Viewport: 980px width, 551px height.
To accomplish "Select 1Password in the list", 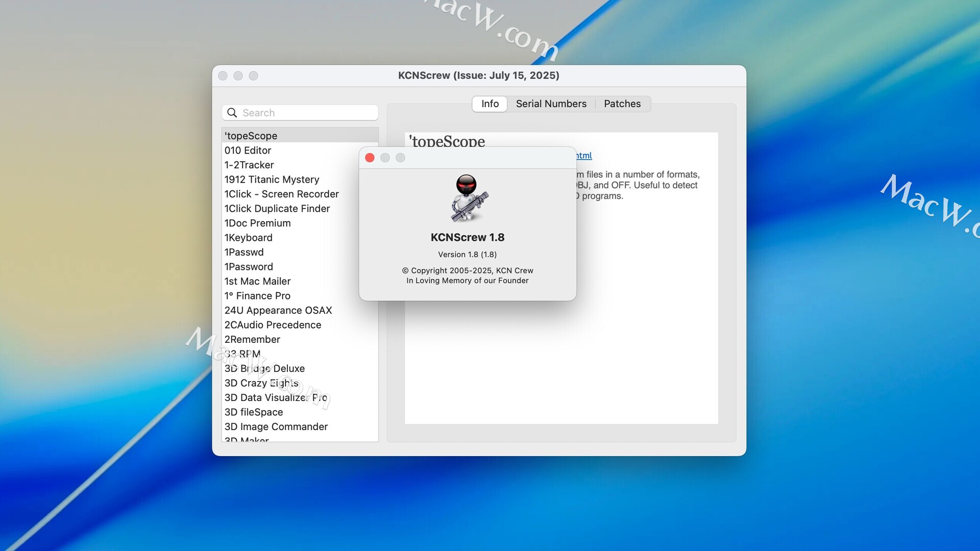I will coord(300,267).
